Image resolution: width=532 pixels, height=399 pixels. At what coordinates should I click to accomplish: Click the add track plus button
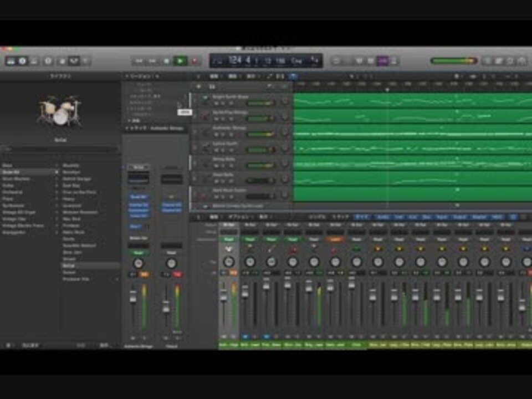199,87
